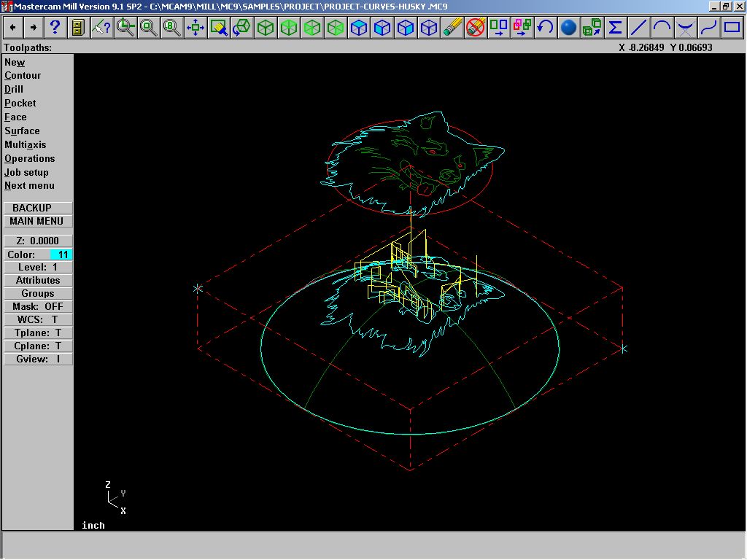Select the Fillet tool icon
Viewport: 747px width, 560px height.
[x=686, y=28]
